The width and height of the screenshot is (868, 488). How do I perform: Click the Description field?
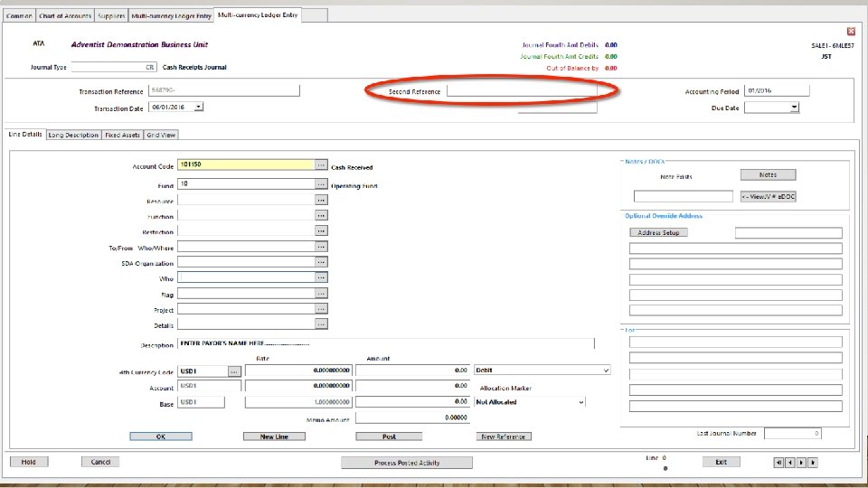386,343
